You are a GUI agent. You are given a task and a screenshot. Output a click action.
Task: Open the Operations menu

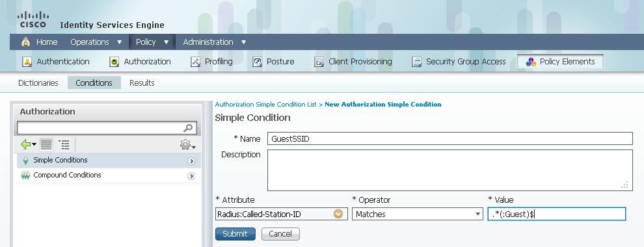coord(96,42)
